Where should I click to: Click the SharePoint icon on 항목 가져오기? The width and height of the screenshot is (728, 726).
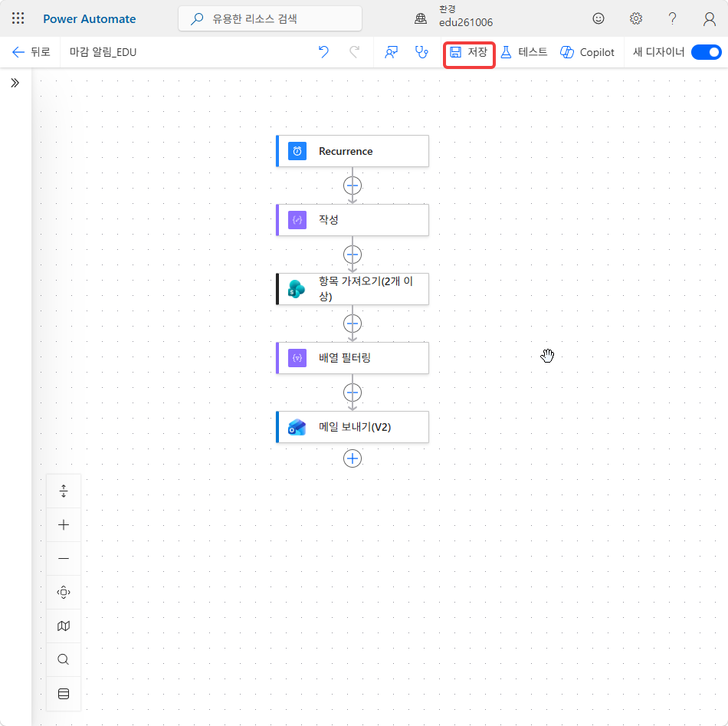[x=297, y=289]
